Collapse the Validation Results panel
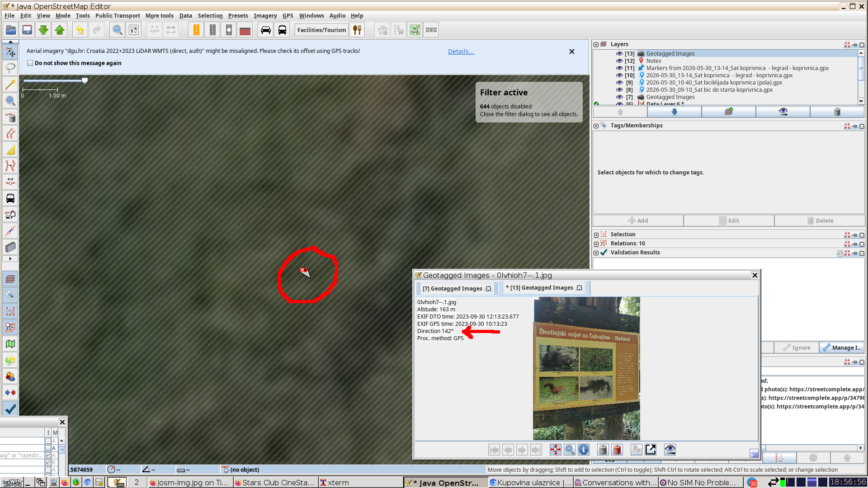This screenshot has height=488, width=868. click(x=596, y=253)
